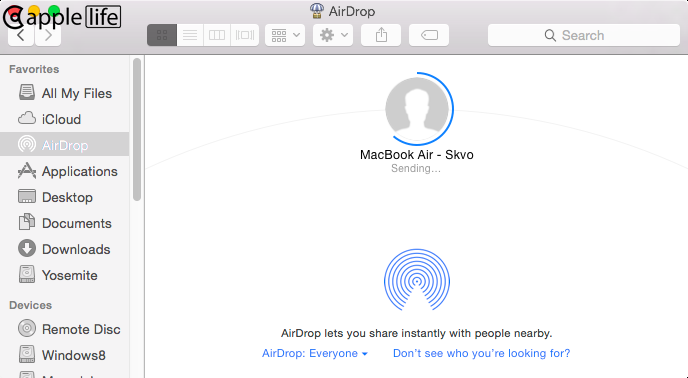The height and width of the screenshot is (378, 688).
Task: Open the item arrangement dropdown
Action: pos(285,35)
